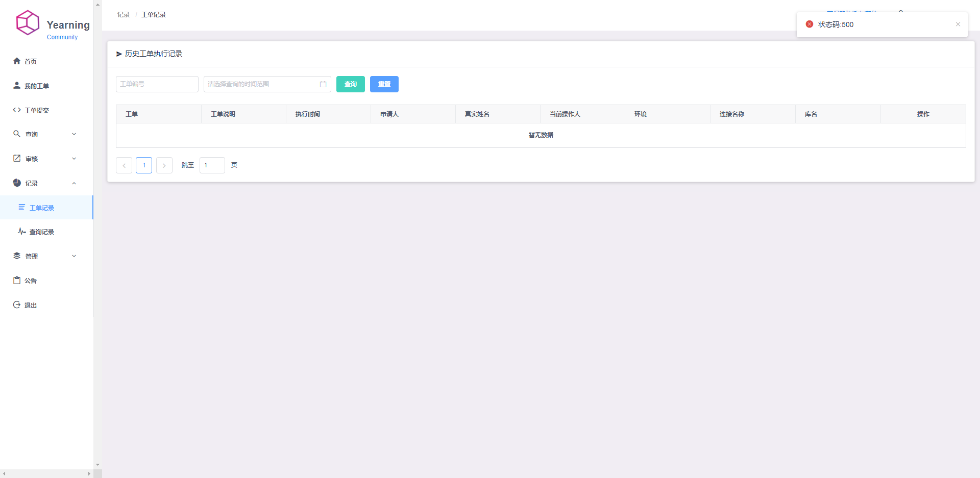Click the 工单记录 list icon
Screen dimensions: 980x478
pos(21,207)
